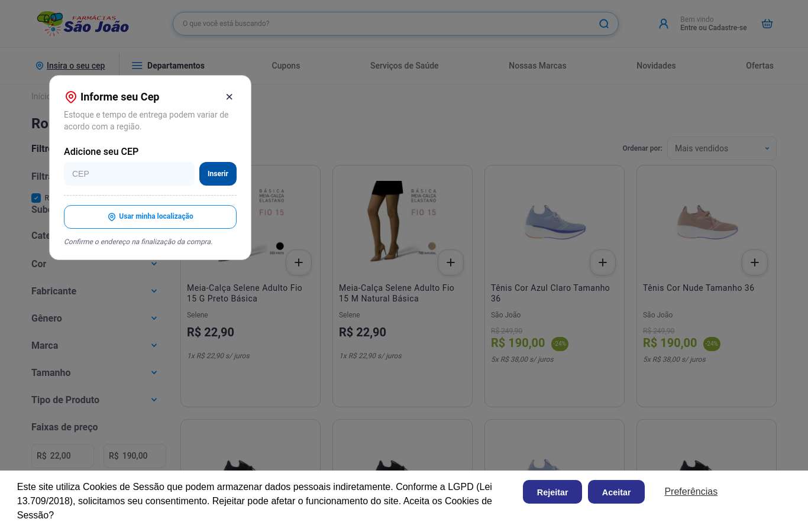The height and width of the screenshot is (532, 808).
Task: Open the Novidades section
Action: click(x=656, y=66)
